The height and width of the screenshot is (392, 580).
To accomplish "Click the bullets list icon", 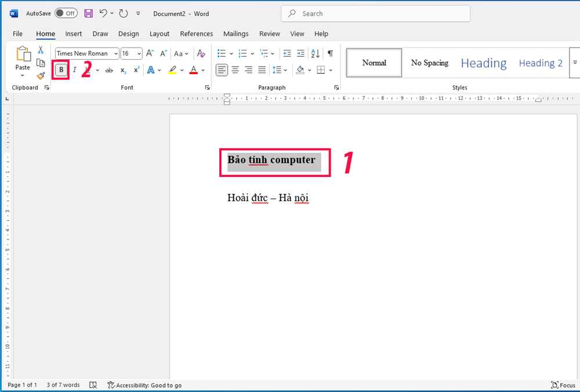I will click(222, 53).
